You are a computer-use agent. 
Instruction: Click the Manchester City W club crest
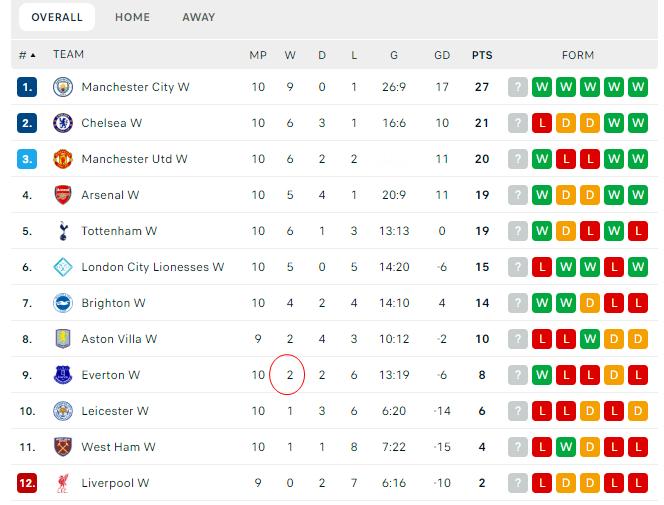click(62, 87)
